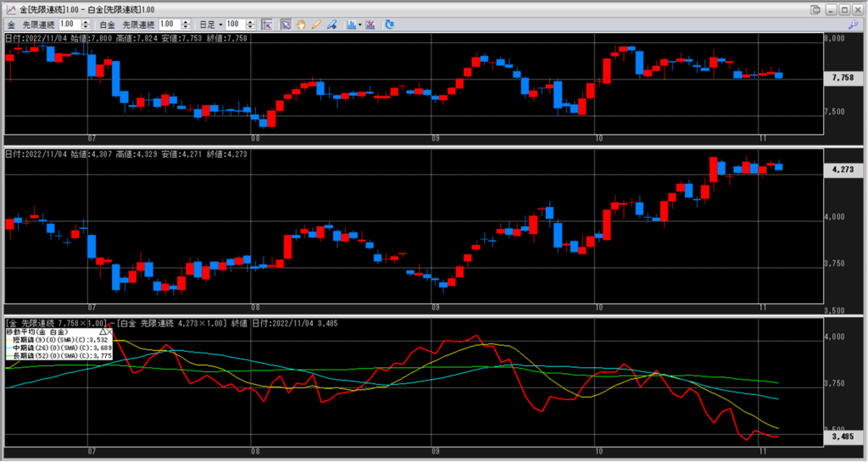Viewport: 868px width, 462px height.
Task: Open the bar chart indicator icon
Action: 350,25
